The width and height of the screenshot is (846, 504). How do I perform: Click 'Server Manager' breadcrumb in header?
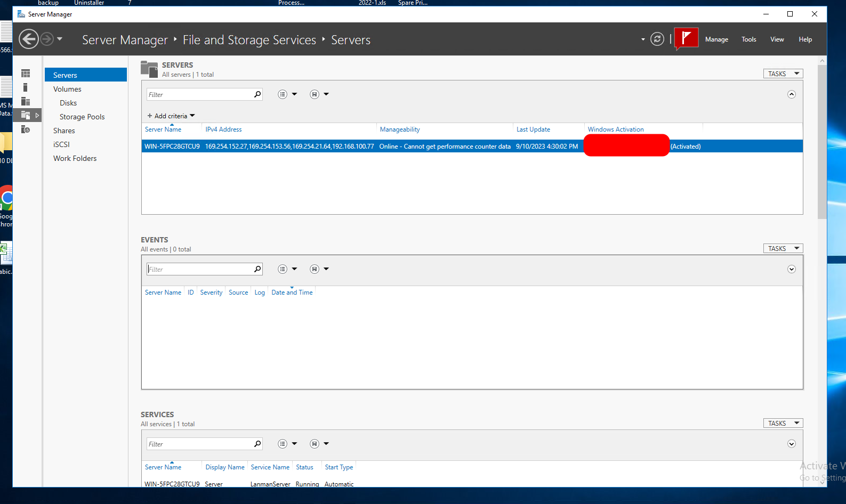pos(125,40)
